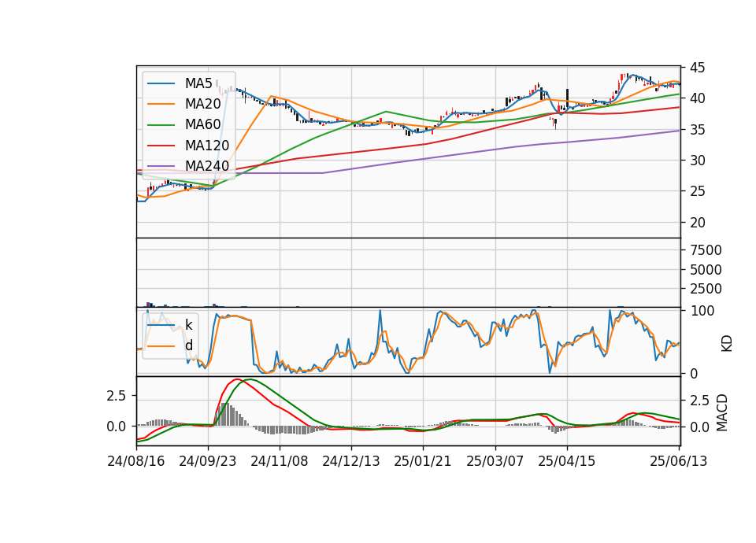The height and width of the screenshot is (543, 756).
Task: Click the blue MA5 legend line sample
Action: pyautogui.click(x=161, y=83)
